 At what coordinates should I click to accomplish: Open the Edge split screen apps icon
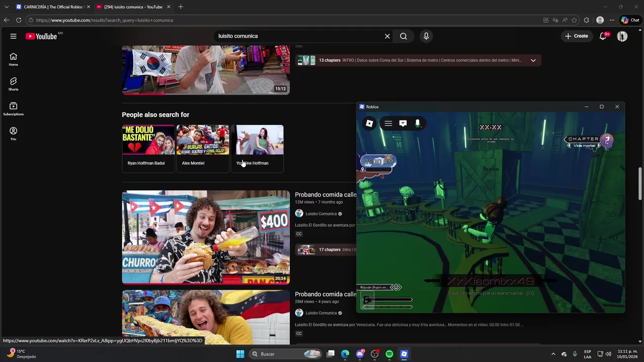(546, 20)
